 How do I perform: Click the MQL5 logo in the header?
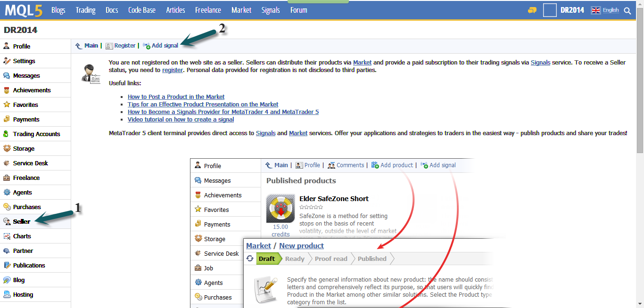(x=23, y=10)
